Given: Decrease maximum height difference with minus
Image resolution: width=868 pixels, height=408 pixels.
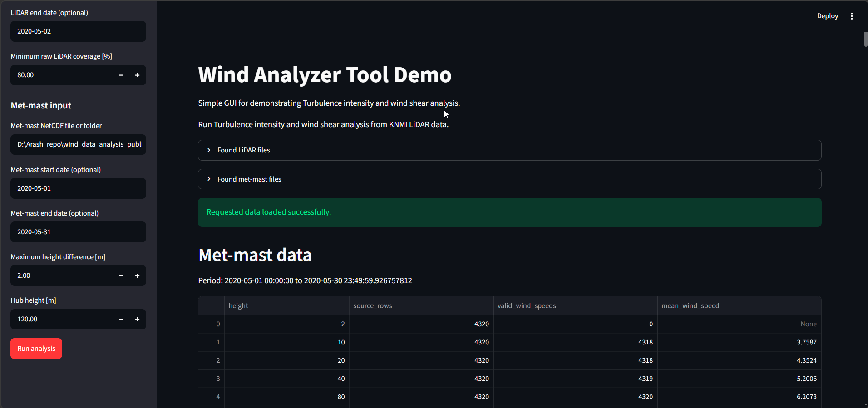Looking at the screenshot, I should coord(121,276).
